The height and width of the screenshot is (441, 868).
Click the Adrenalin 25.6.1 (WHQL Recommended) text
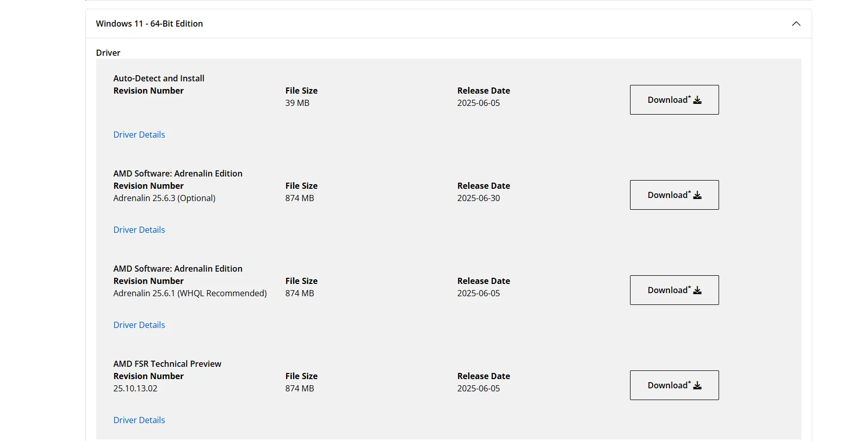coord(190,293)
